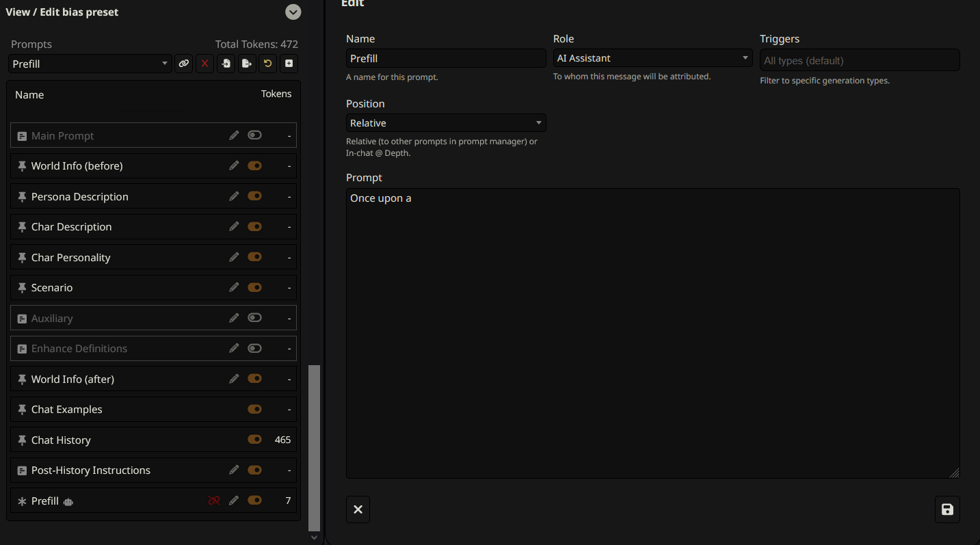Open the Prompts selector dropdown showing Prefill

[x=90, y=64]
